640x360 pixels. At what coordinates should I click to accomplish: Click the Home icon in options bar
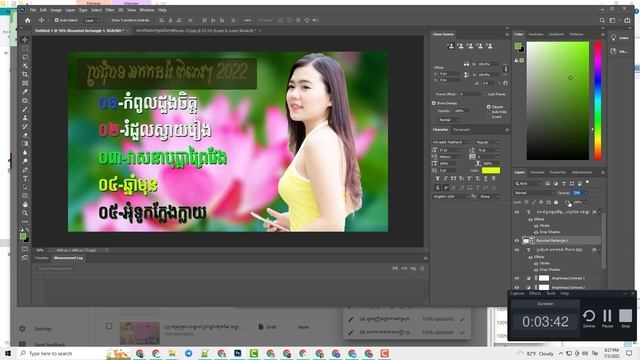click(x=27, y=20)
